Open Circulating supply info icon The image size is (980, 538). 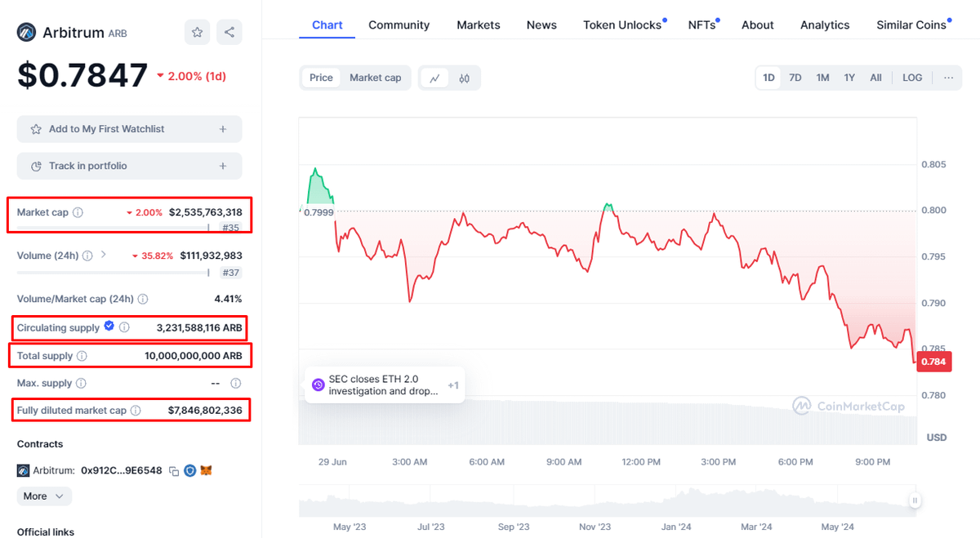pyautogui.click(x=124, y=327)
